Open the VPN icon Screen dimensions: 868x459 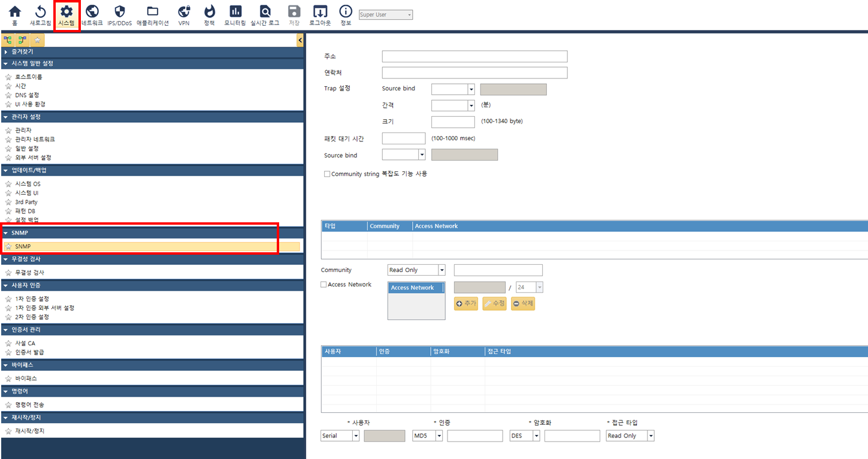tap(184, 11)
